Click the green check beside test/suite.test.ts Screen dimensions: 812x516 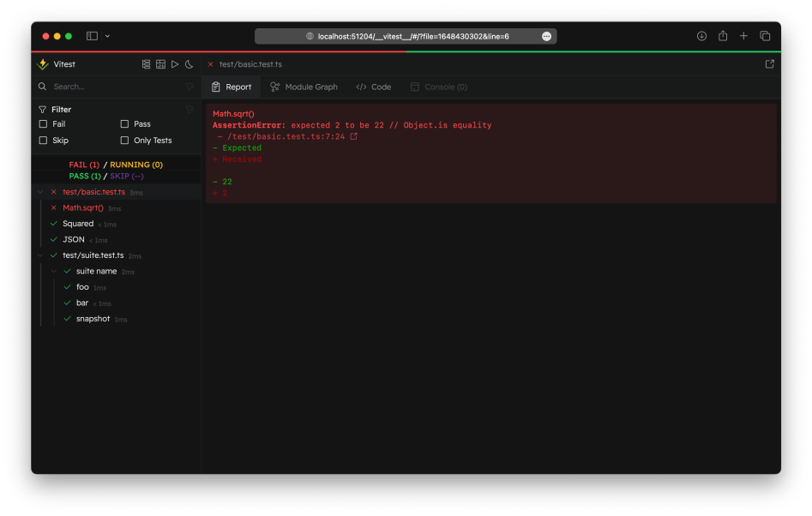coord(54,255)
